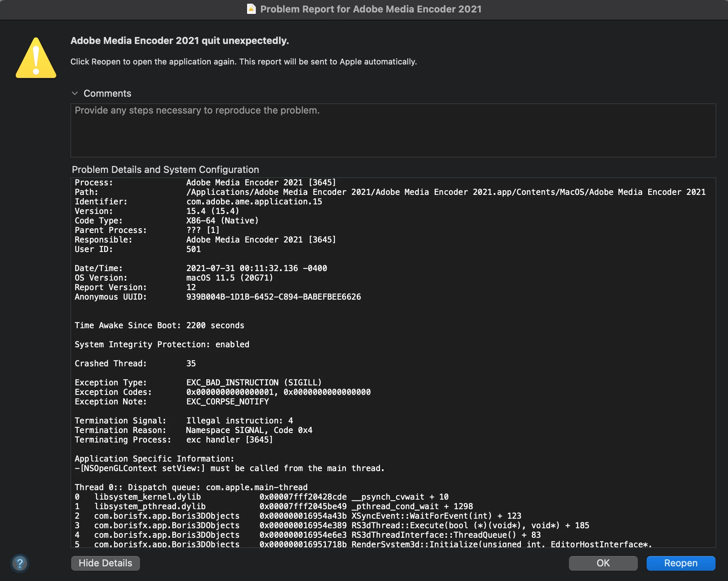
Task: Click Hide Details button
Action: [105, 563]
